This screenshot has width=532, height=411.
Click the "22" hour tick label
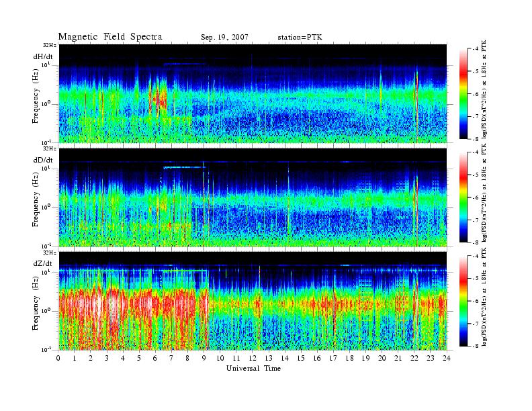point(414,358)
